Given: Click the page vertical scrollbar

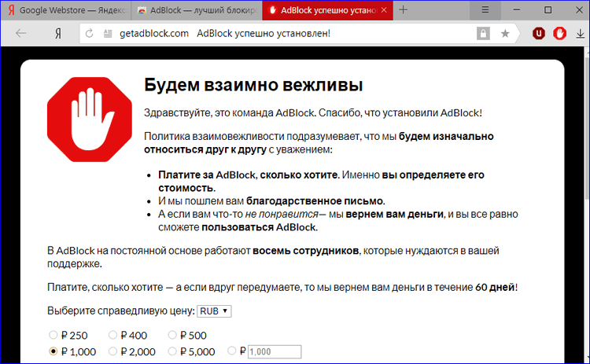Looking at the screenshot, I should pos(587,128).
